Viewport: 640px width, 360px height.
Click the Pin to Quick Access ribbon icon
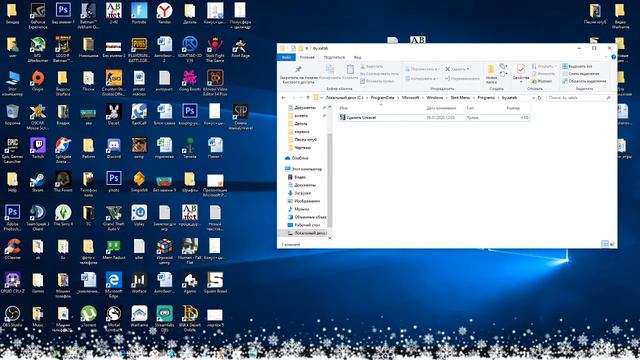[298, 74]
